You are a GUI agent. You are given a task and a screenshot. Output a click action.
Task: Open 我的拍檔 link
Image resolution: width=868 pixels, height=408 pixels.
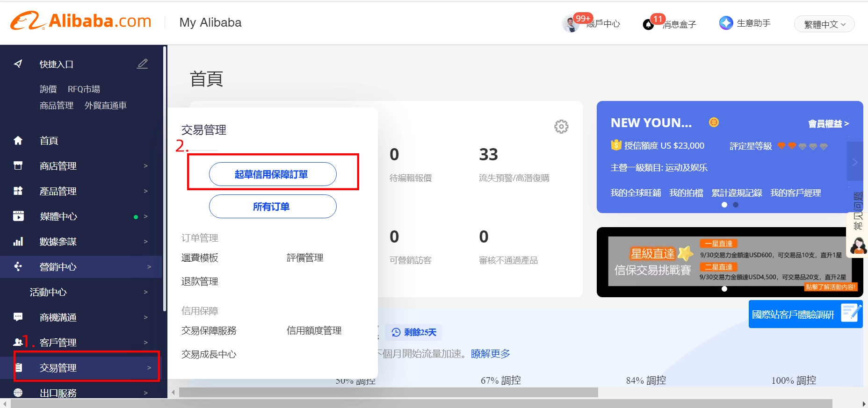tap(686, 193)
